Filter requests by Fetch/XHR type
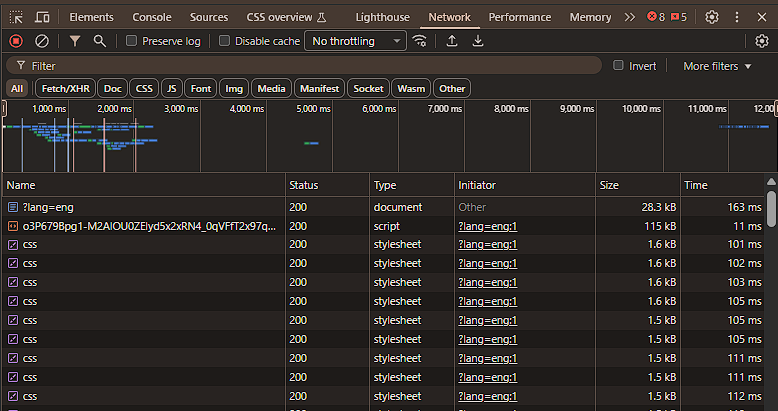Viewport: 778px width, 411px height. [64, 88]
